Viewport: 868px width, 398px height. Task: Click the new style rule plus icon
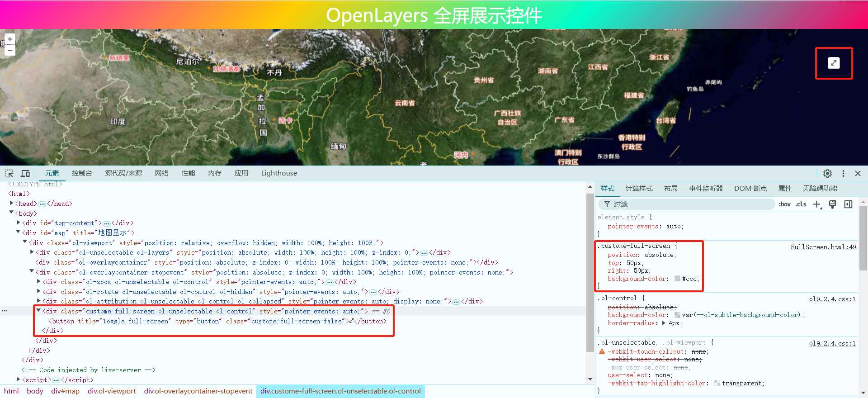817,204
